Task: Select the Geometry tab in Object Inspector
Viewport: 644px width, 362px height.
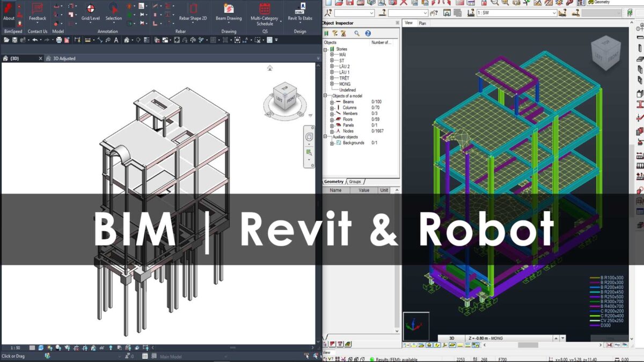Action: point(333,182)
